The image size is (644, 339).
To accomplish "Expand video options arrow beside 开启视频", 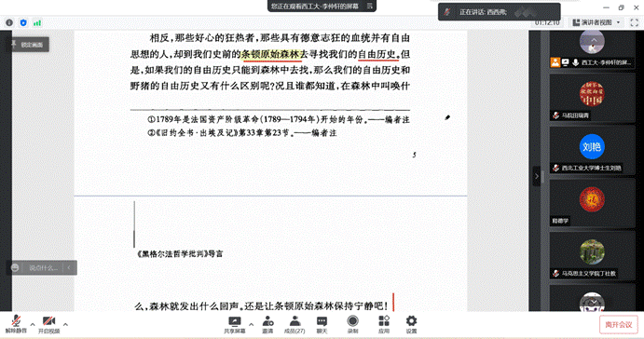I will (x=65, y=324).
